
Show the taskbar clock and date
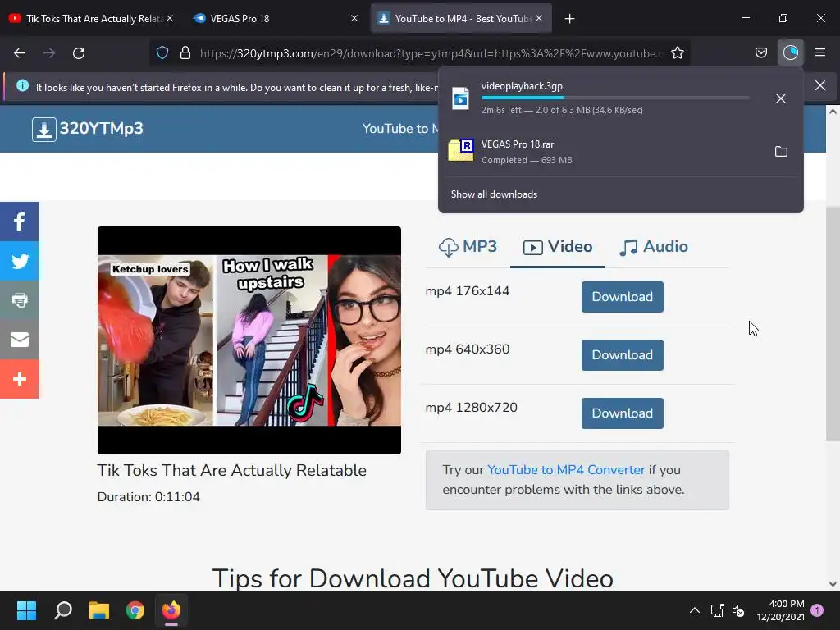[x=781, y=610]
